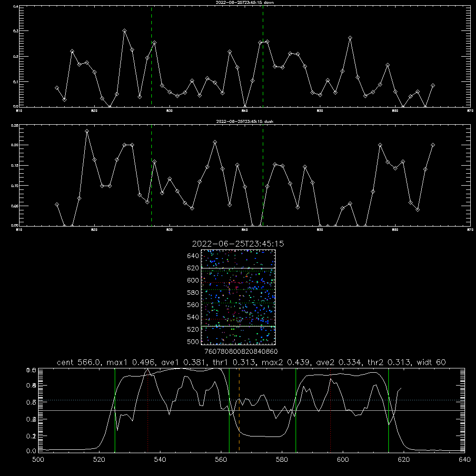Click x-axis label 500 of bottom profile plot
This screenshot has width=476, height=476.
(38, 460)
